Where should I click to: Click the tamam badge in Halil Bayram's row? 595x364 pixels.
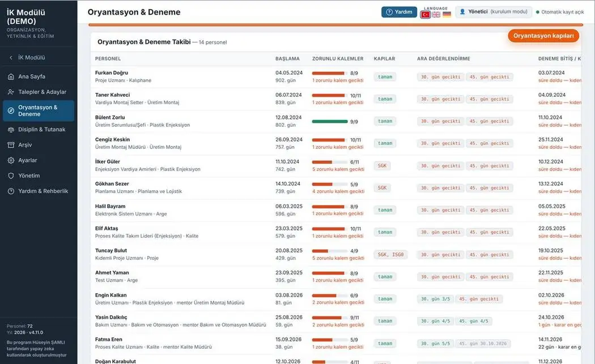coord(385,210)
